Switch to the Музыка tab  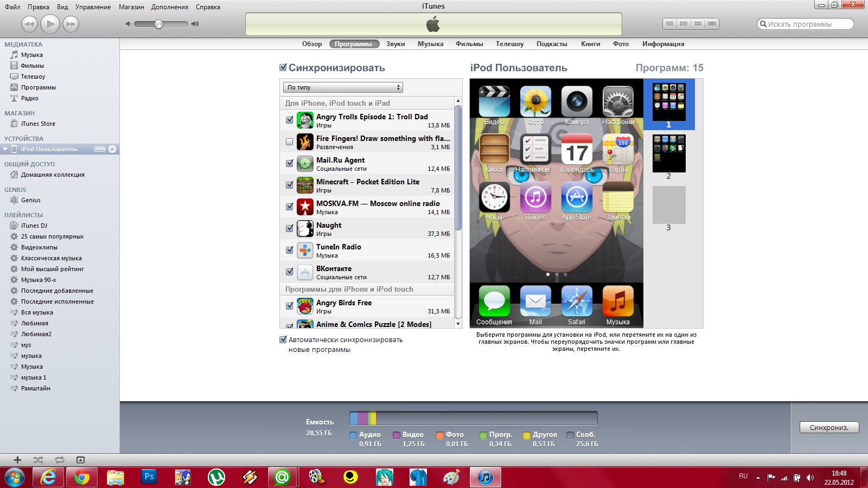pyautogui.click(x=430, y=44)
